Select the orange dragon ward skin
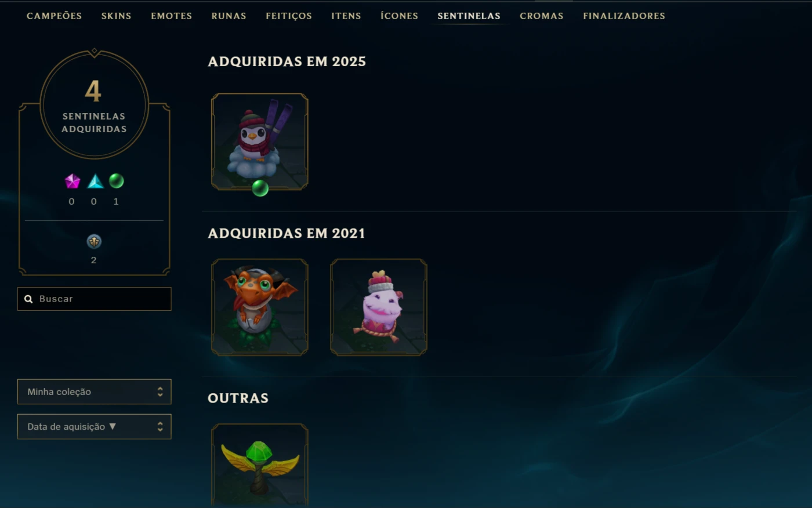The width and height of the screenshot is (812, 508). [260, 307]
